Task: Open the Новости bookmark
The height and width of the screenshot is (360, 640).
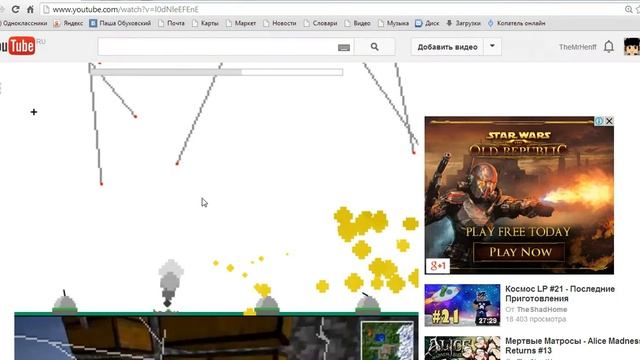Action: 280,23
